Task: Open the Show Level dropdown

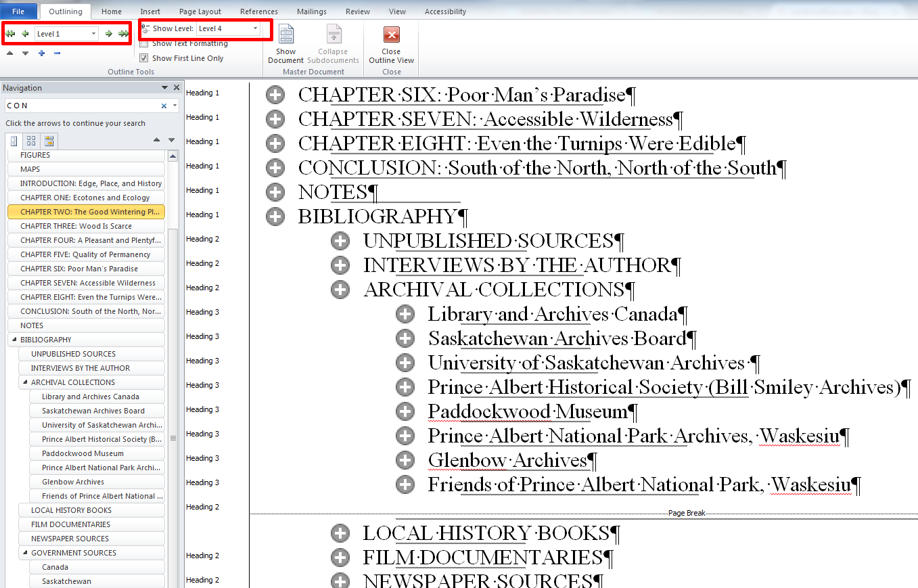Action: coord(255,28)
